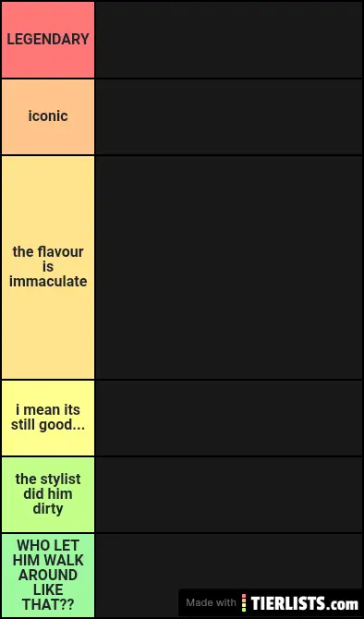Click the word 'dirty' in the green tier

[48, 508]
